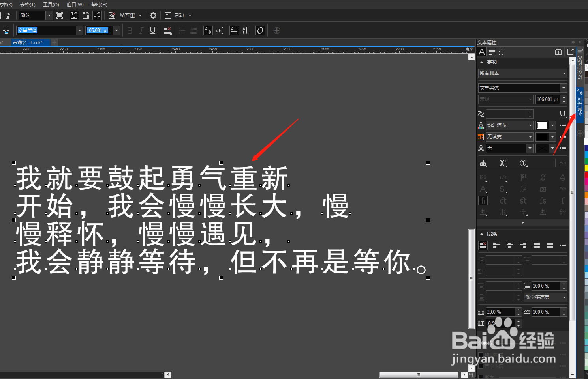
Task: Select the 未命名 -1.cdr document tab
Action: [x=30, y=42]
